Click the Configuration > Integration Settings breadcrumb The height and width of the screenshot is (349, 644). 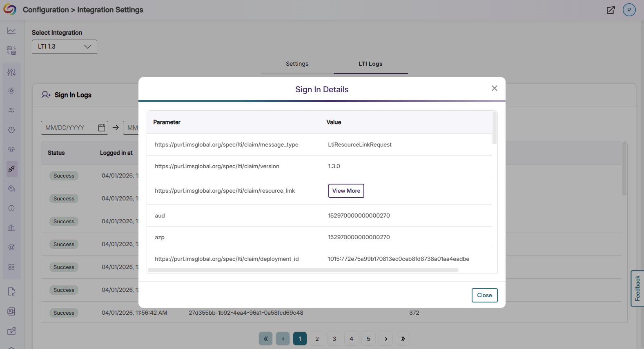(83, 10)
